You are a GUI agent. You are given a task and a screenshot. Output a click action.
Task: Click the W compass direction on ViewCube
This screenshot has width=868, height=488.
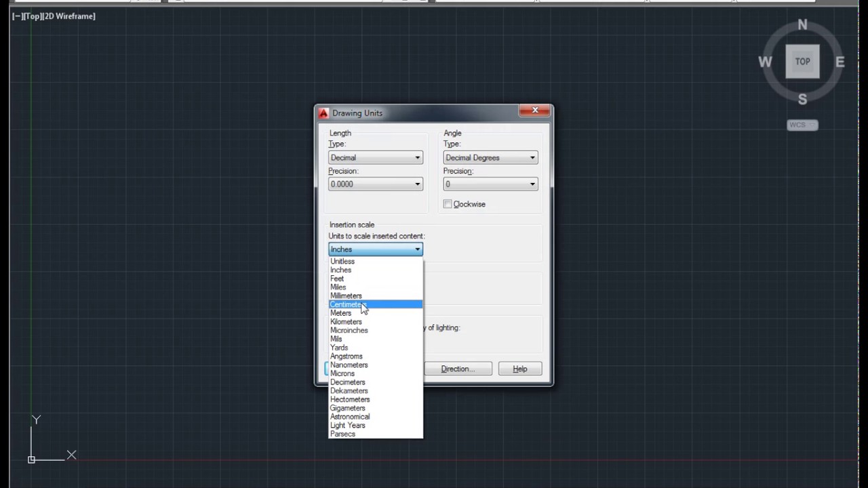(765, 62)
